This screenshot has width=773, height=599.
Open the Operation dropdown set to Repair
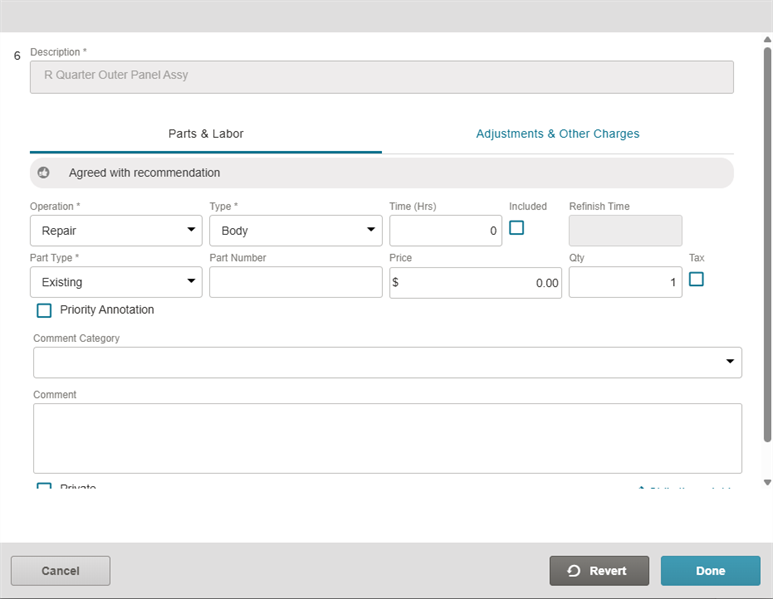pyautogui.click(x=116, y=231)
